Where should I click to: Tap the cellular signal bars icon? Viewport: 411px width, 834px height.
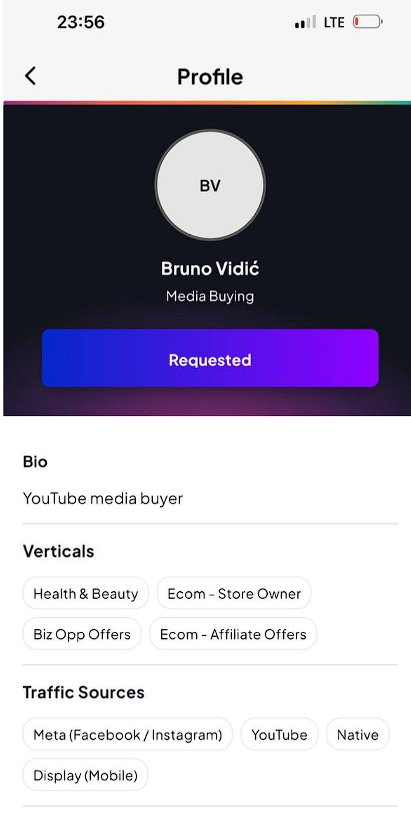click(305, 22)
